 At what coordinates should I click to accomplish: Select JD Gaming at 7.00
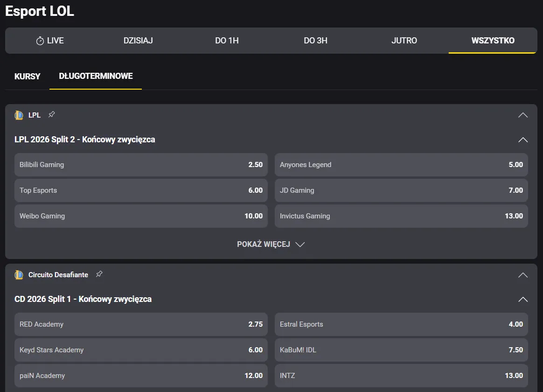401,190
